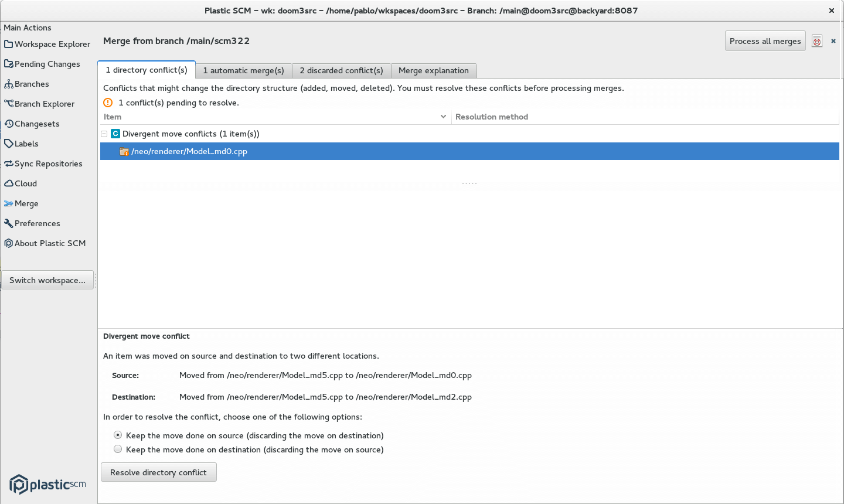Open the Item column sort dropdown arrow
Screen dimensions: 844x504
tap(443, 117)
